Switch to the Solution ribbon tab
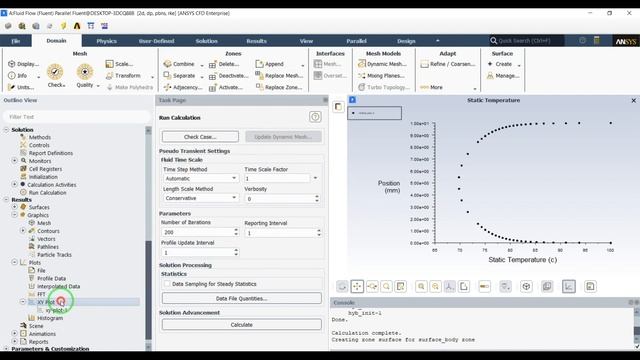Image resolution: width=640 pixels, height=360 pixels. pos(207,41)
